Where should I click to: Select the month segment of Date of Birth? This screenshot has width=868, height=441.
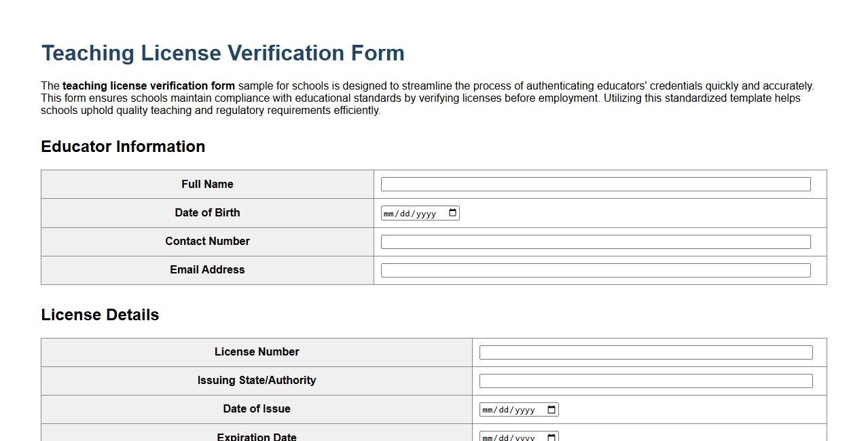pyautogui.click(x=389, y=212)
